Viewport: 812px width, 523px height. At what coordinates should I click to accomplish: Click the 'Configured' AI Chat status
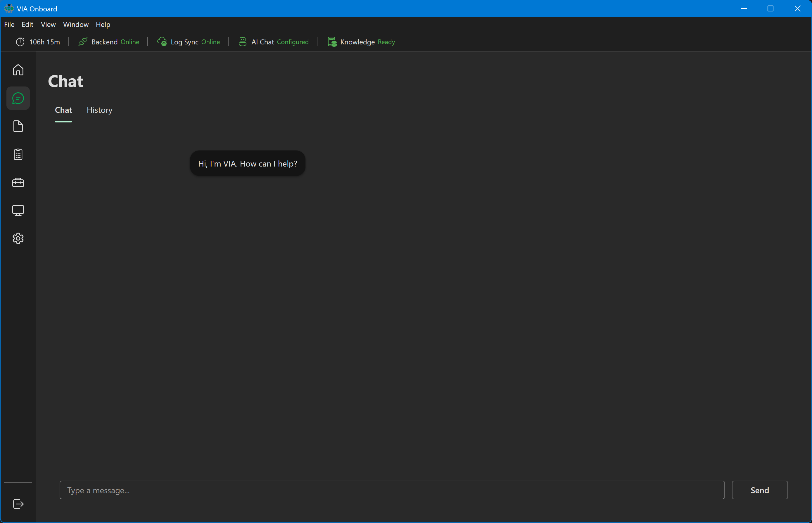tap(293, 42)
